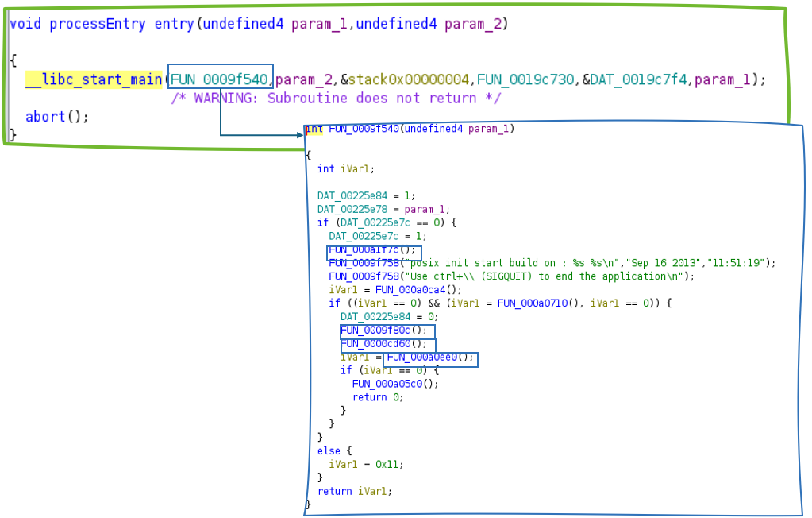Click FUN_0009f540 function signature name
Image resolution: width=812 pixels, height=518 pixels.
[x=364, y=129]
